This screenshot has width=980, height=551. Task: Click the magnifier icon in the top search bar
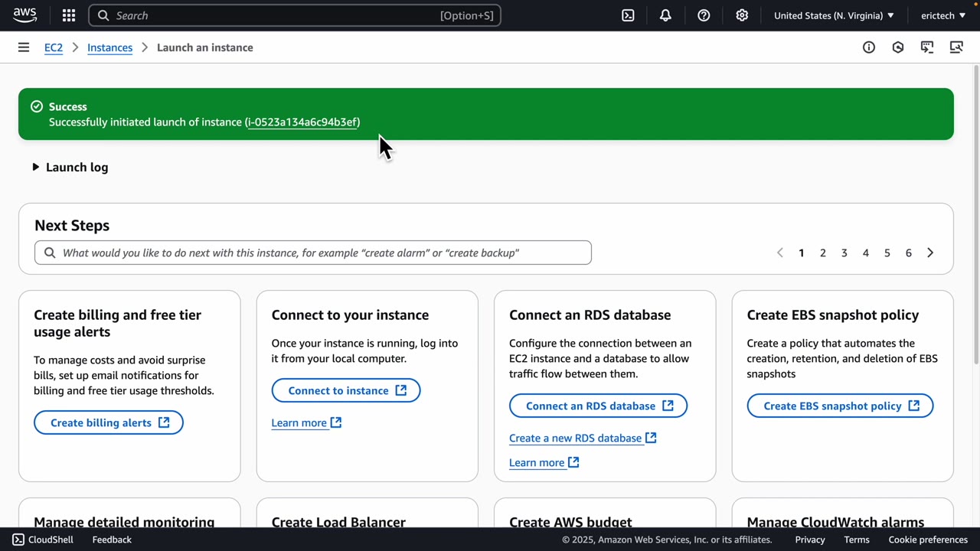(103, 15)
